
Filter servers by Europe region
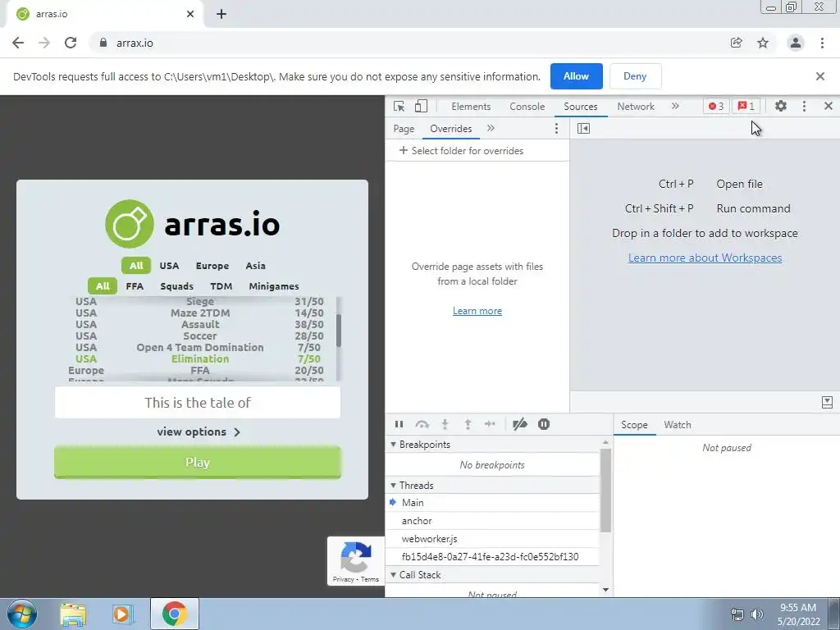pyautogui.click(x=212, y=266)
